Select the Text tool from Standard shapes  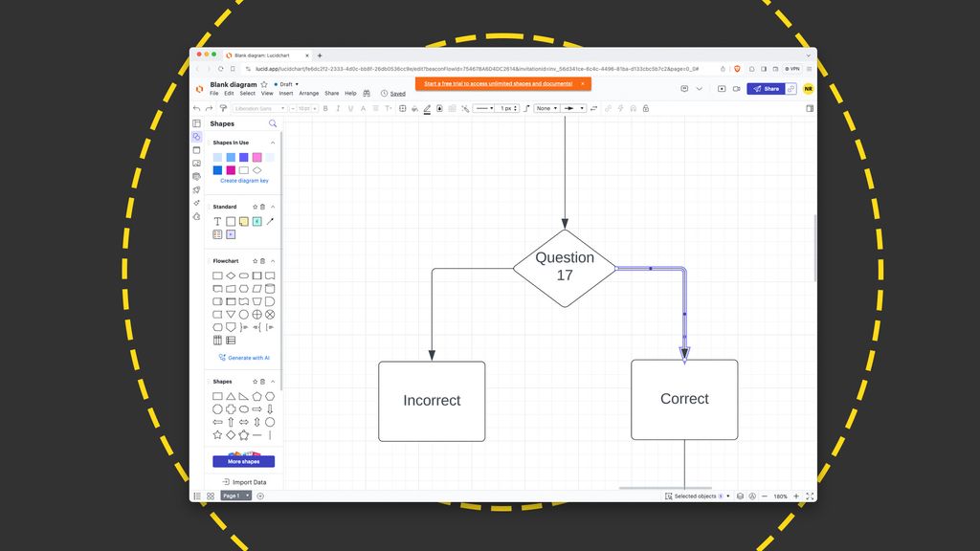tap(217, 221)
